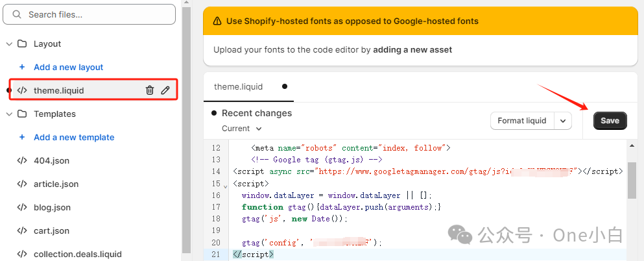Click the warning triangle icon in the fonts banner
Screen dimensions: 644x261
[x=218, y=21]
